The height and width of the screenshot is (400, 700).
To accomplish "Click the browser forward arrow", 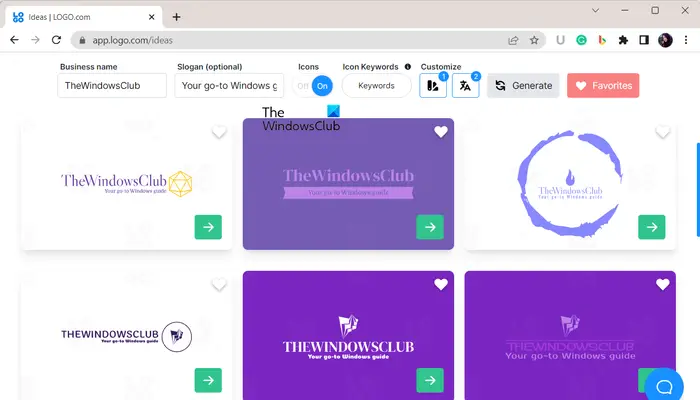I will tap(35, 40).
